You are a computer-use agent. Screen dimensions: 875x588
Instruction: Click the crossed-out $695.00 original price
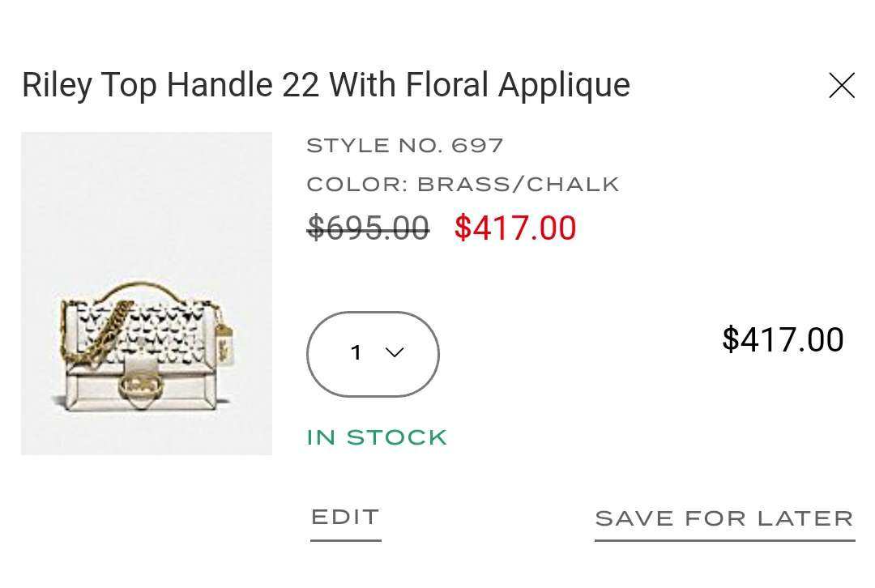pyautogui.click(x=369, y=228)
